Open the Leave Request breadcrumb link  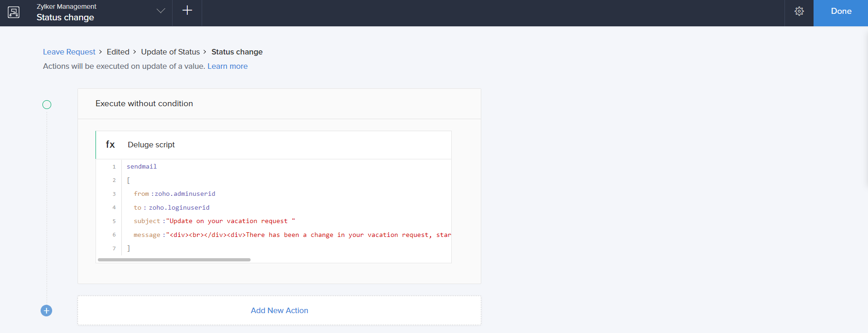pos(69,52)
